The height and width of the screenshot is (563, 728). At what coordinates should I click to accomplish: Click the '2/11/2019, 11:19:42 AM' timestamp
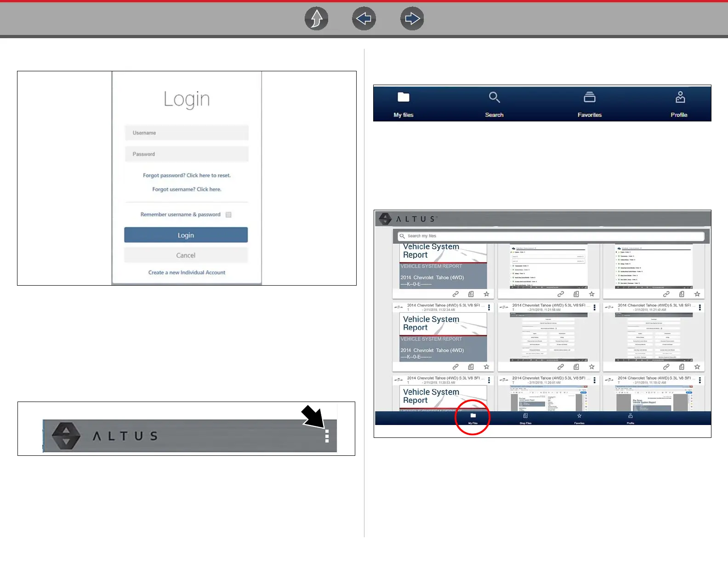pos(650,383)
